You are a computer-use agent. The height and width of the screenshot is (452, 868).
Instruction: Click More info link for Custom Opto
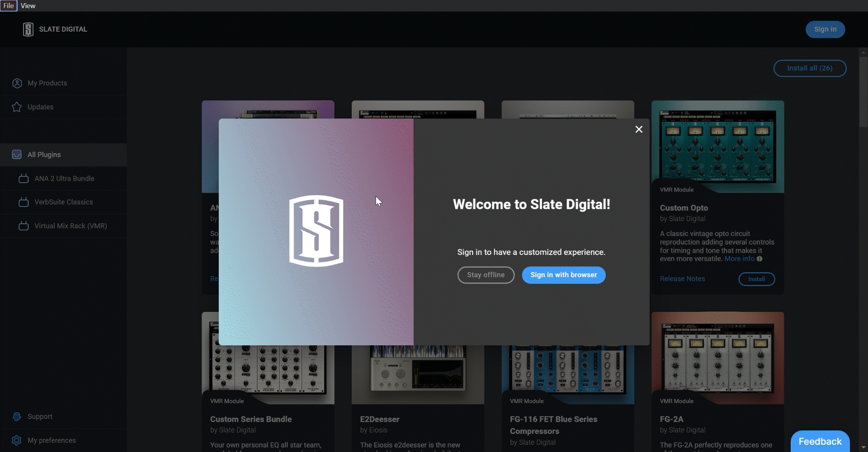tap(739, 259)
